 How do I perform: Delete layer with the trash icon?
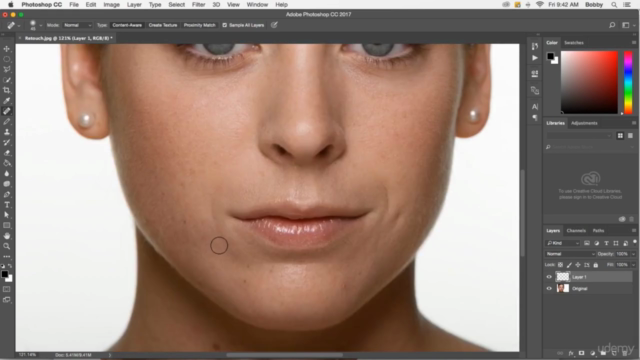coord(624,353)
